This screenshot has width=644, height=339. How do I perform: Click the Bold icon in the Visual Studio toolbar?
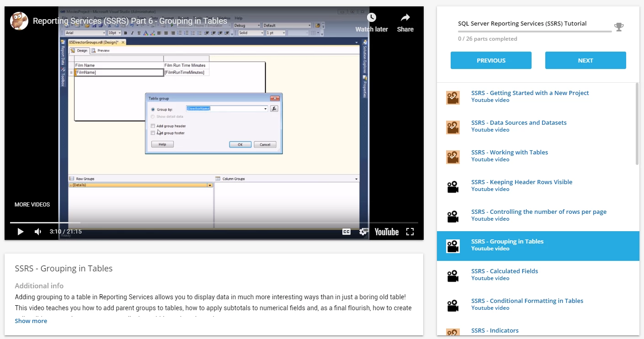click(126, 33)
